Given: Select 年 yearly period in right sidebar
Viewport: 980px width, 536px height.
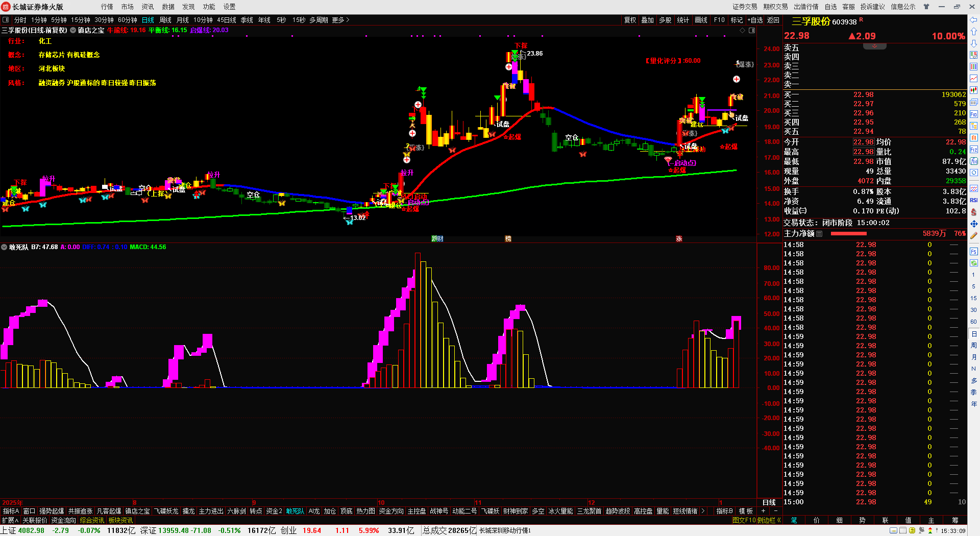Looking at the screenshot, I should click(974, 404).
